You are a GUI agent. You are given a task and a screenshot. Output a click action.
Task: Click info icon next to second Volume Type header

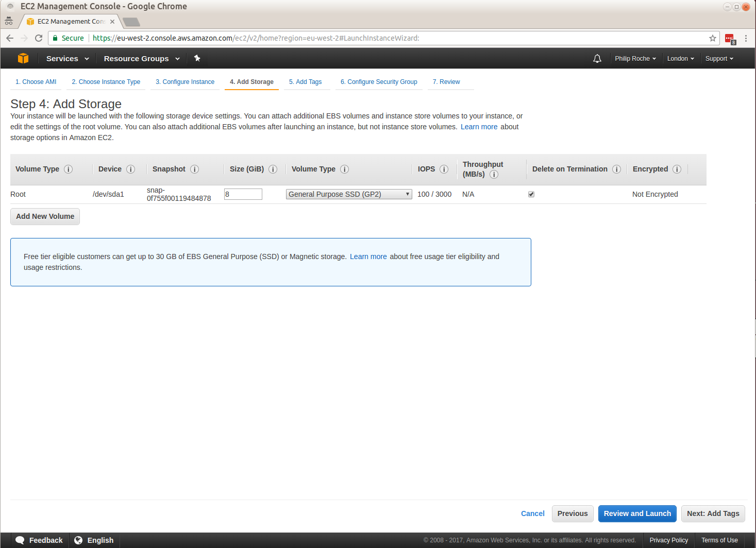point(345,169)
